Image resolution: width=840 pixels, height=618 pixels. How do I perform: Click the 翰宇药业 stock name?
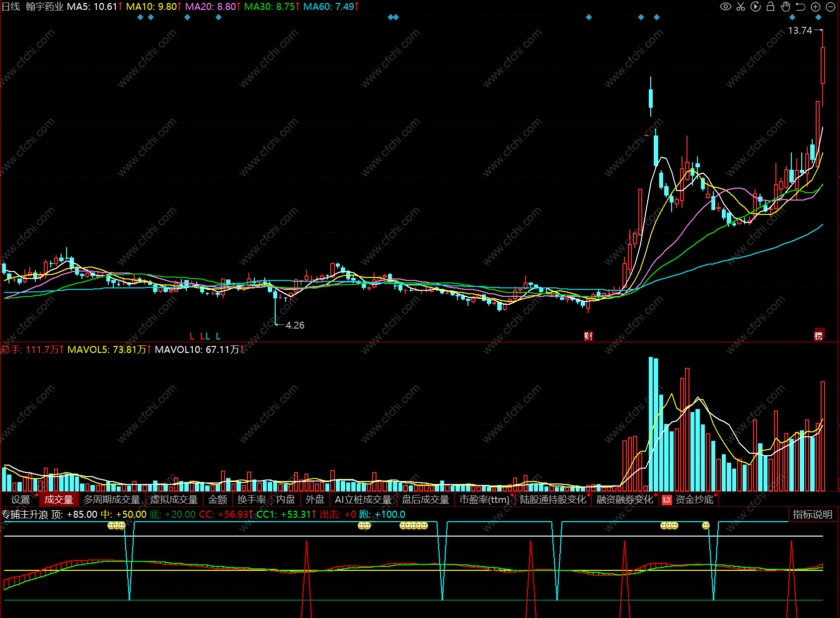(x=44, y=6)
